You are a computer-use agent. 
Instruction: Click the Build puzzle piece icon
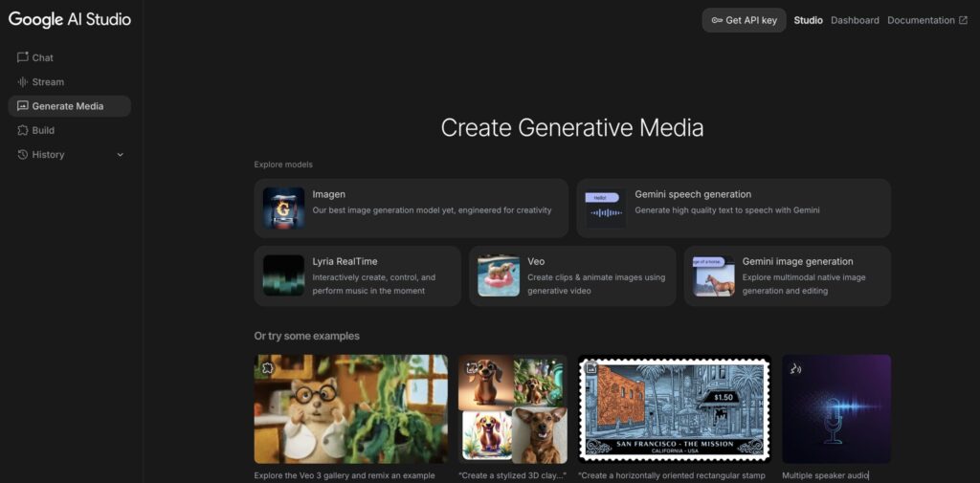(23, 130)
